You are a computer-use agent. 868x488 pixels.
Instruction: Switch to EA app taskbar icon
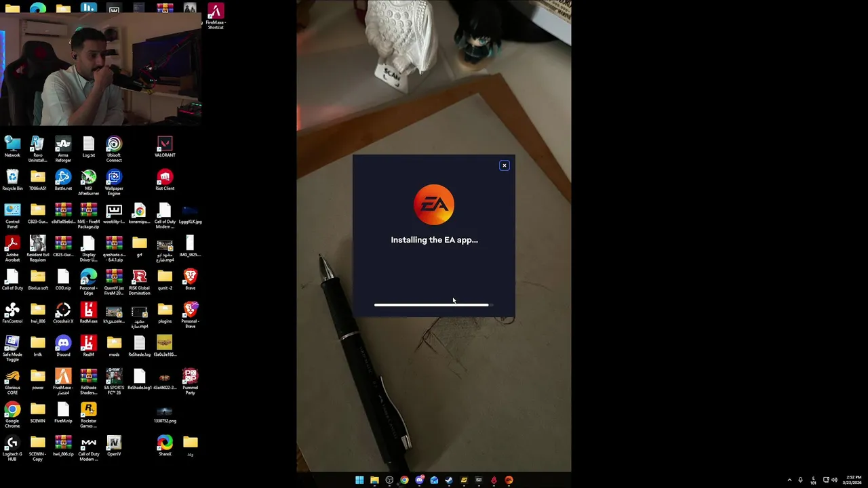pos(509,480)
